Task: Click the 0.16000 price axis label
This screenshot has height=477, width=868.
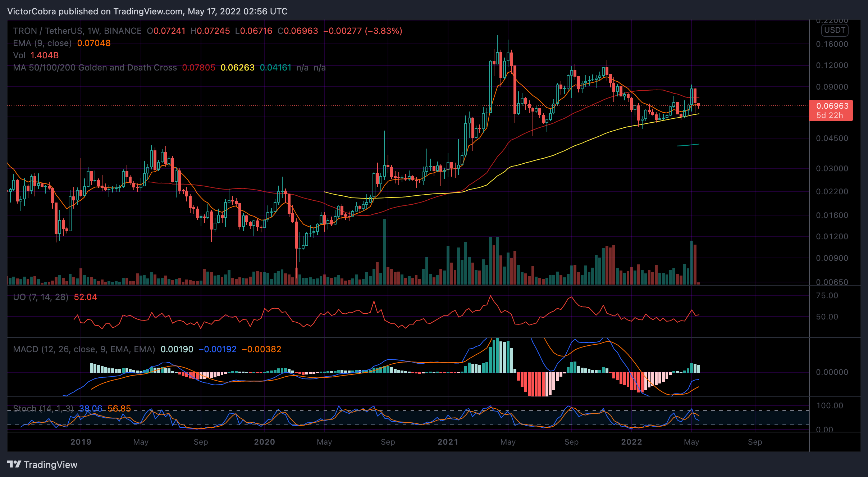Action: (x=832, y=44)
